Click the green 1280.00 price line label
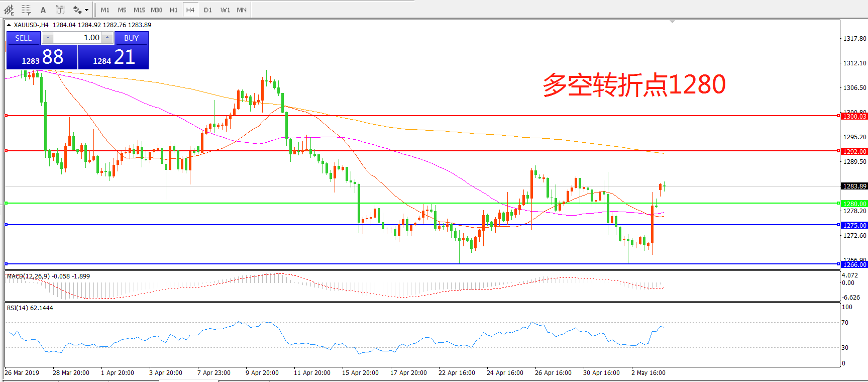This screenshot has width=868, height=382. click(854, 204)
